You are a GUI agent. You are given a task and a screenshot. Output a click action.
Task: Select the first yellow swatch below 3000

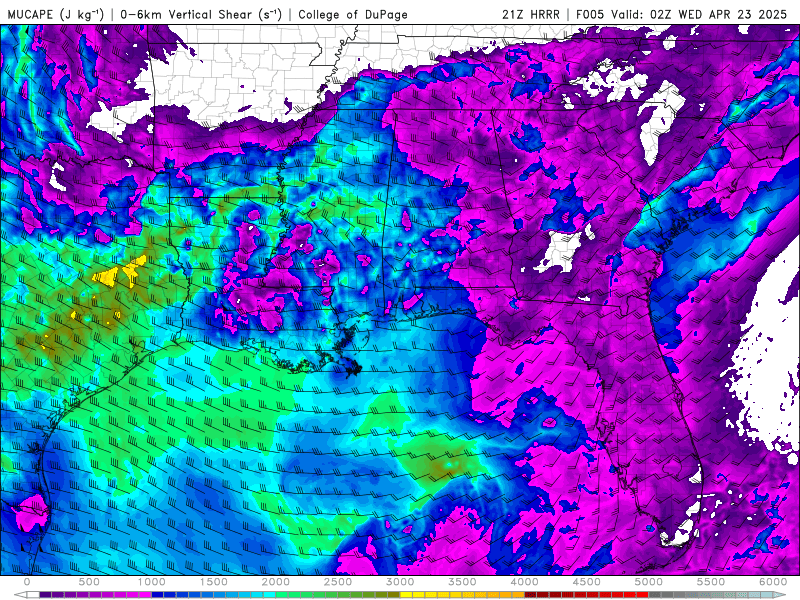pyautogui.click(x=407, y=595)
